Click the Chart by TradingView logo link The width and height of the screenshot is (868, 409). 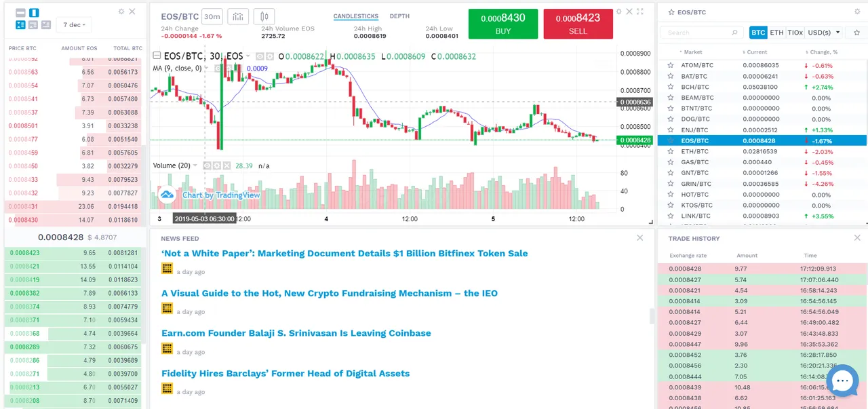point(210,195)
